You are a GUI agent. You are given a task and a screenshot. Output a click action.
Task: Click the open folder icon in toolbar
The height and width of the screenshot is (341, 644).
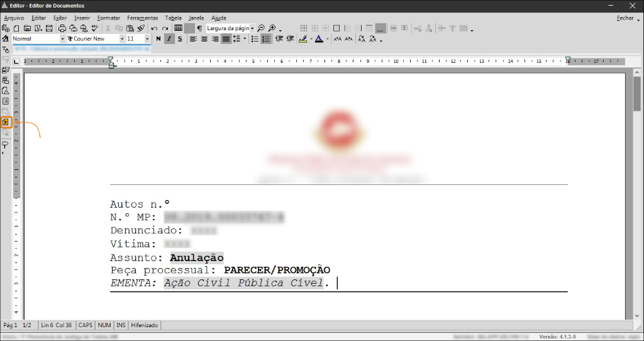click(x=27, y=28)
